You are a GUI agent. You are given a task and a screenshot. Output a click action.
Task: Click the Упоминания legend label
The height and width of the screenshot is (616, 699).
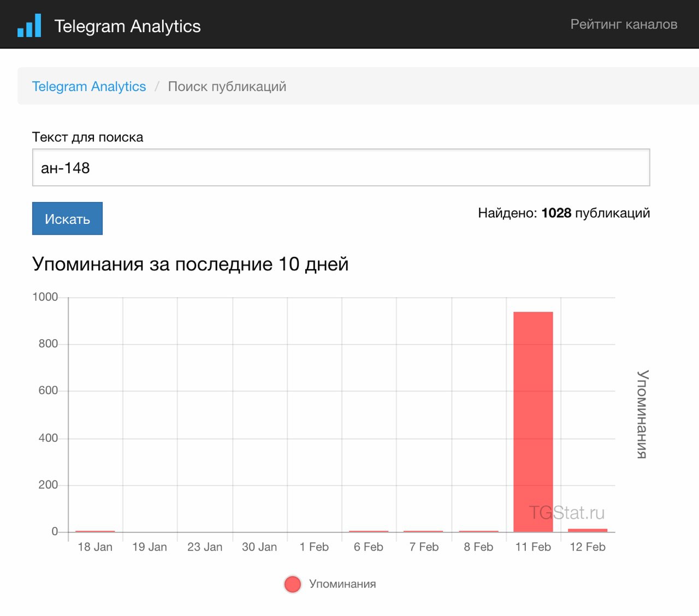coord(342,584)
